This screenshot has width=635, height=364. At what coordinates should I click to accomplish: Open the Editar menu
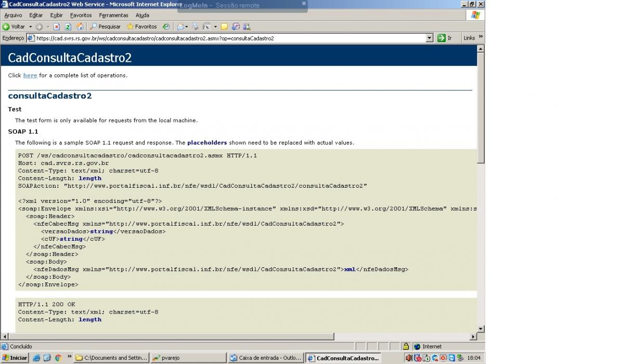[36, 16]
